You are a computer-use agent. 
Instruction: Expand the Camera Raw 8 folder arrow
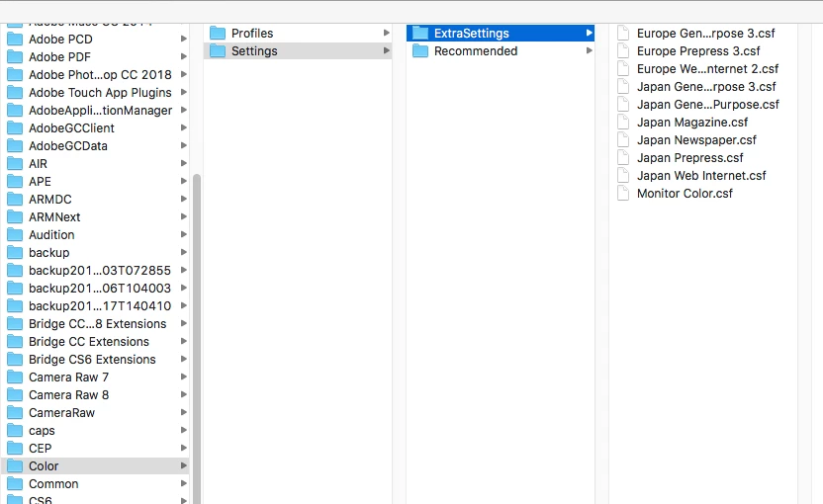[184, 394]
